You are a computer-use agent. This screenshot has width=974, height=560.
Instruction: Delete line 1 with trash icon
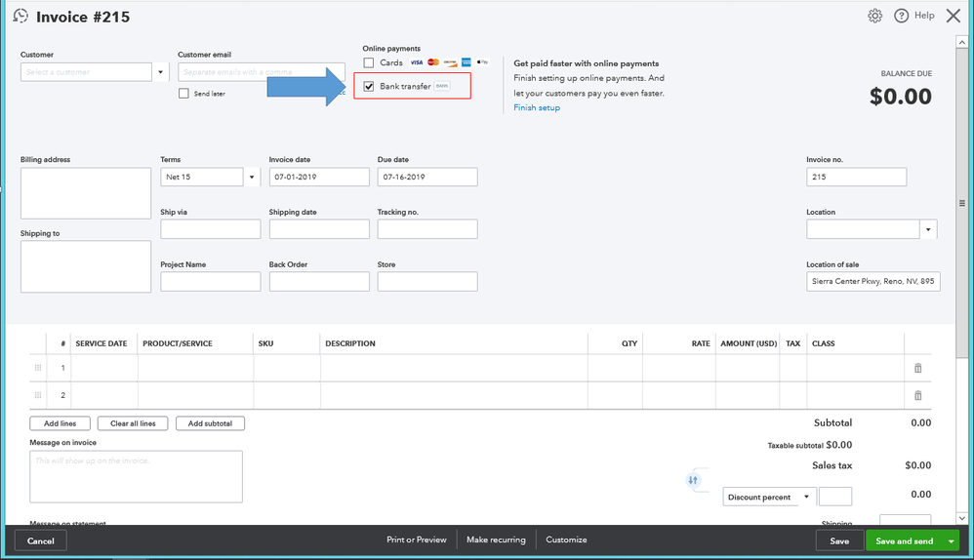(x=917, y=368)
